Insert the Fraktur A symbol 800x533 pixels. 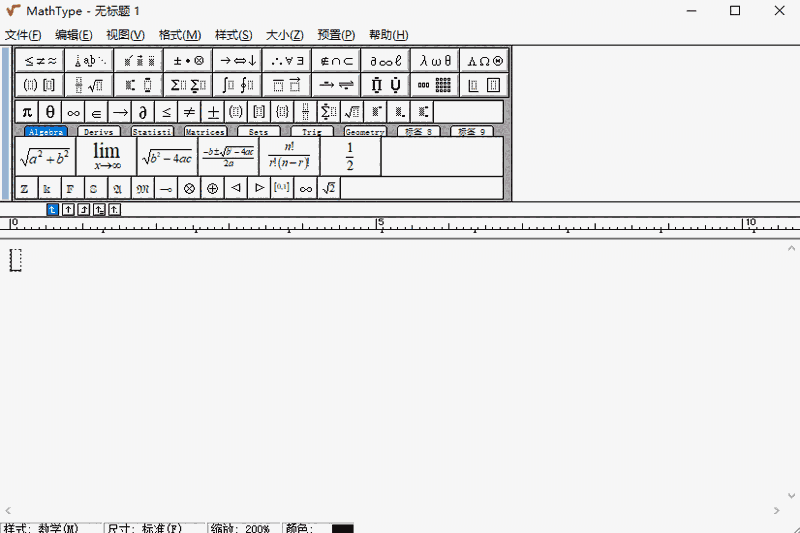click(118, 189)
